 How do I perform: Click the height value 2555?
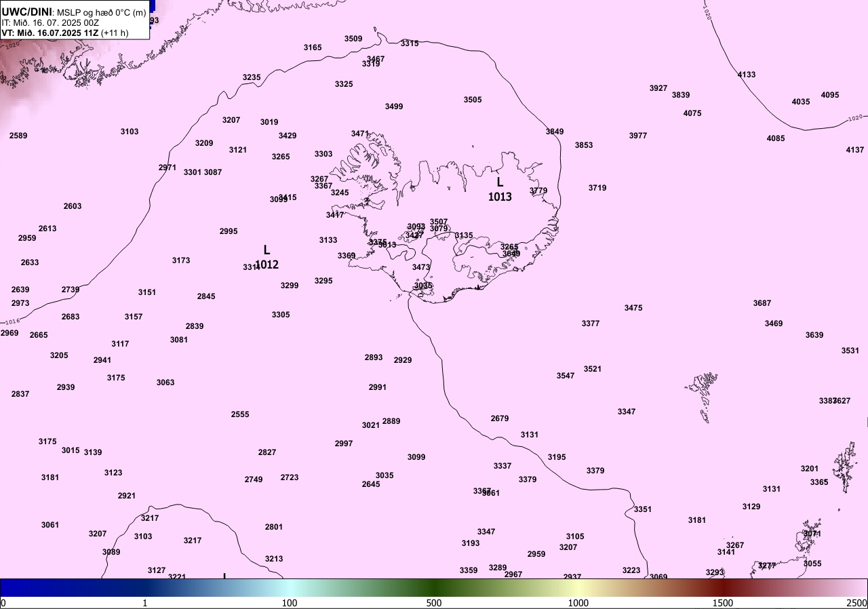(240, 414)
